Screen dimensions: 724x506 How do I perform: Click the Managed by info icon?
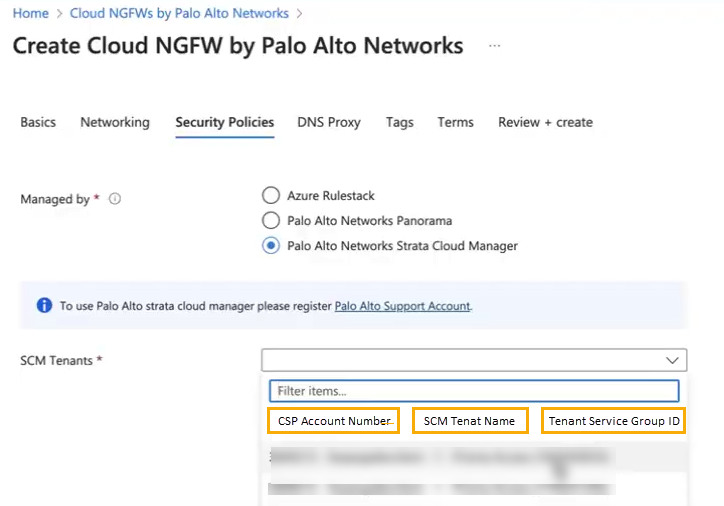tap(114, 199)
